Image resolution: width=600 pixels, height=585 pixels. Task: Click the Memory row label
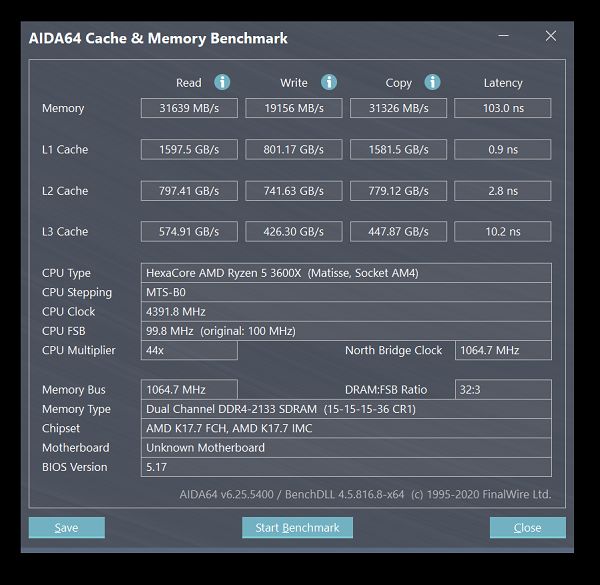click(x=63, y=108)
